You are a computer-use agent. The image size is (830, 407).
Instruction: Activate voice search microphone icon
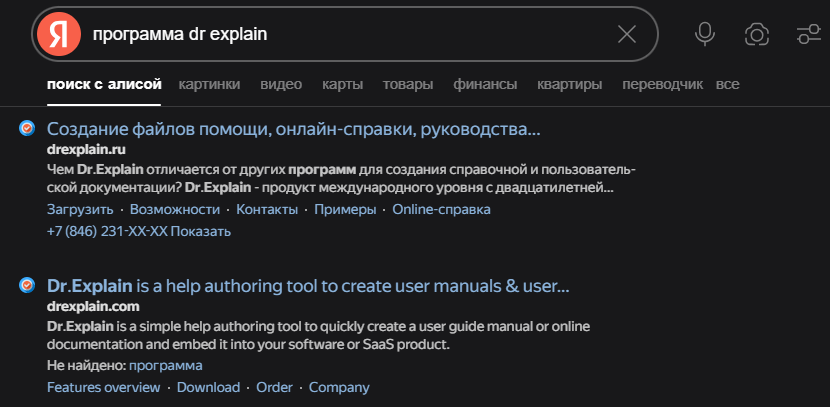[705, 34]
